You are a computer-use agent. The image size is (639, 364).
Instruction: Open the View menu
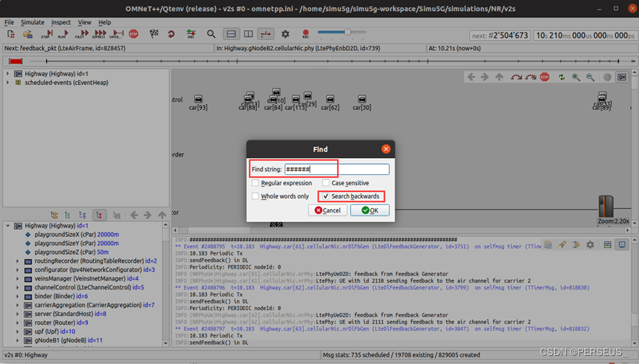point(84,22)
